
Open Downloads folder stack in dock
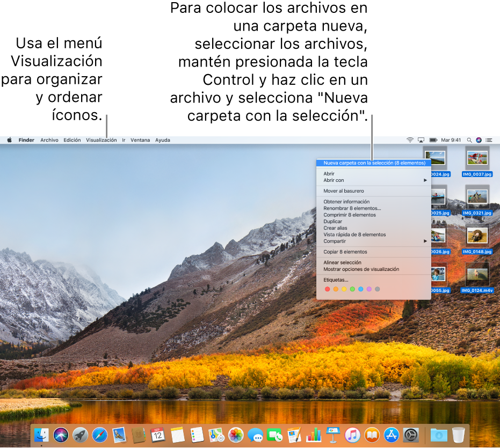click(x=439, y=435)
